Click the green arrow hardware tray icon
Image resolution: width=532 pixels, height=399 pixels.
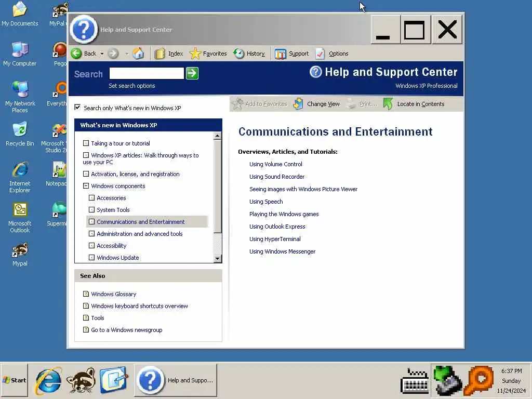click(447, 381)
